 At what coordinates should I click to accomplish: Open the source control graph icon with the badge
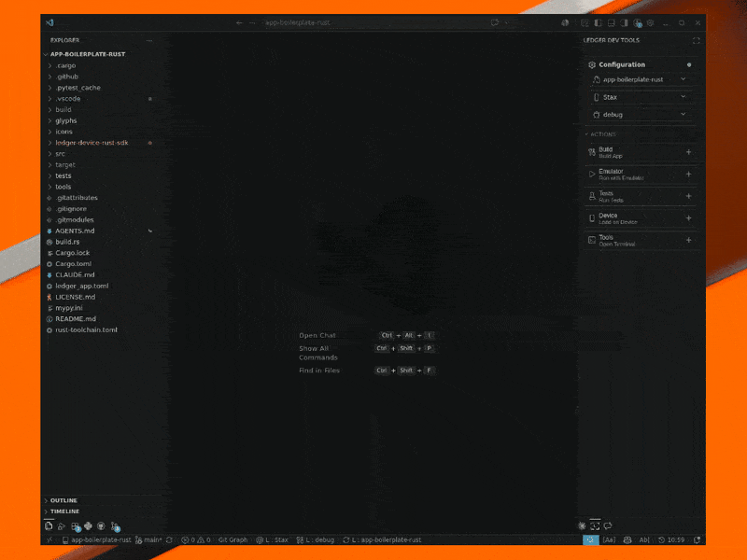tap(115, 526)
